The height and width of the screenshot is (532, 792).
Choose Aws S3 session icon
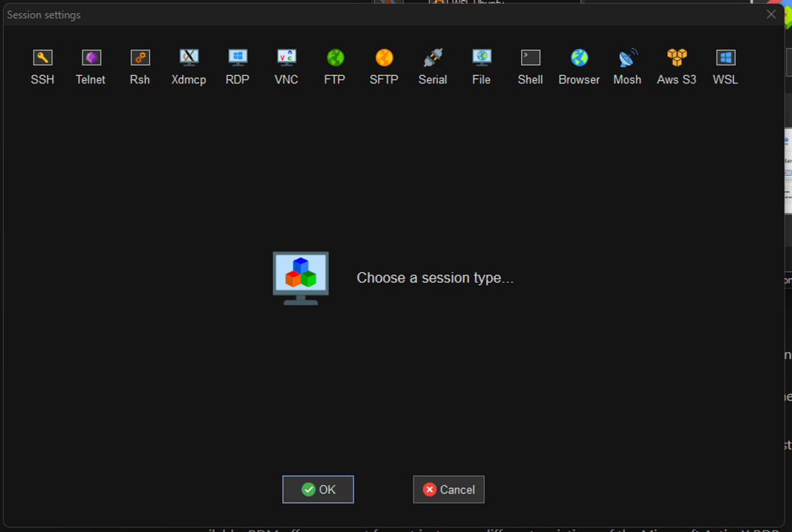pyautogui.click(x=677, y=58)
